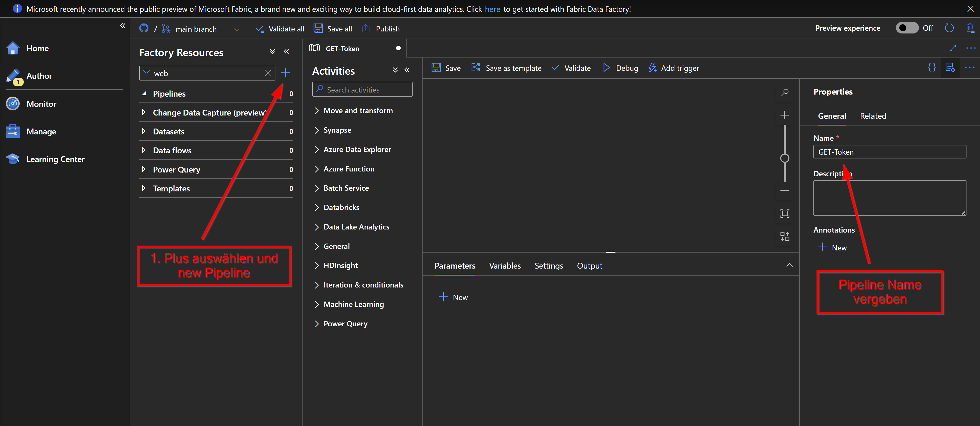Toggle the Preview experience switch
This screenshot has height=426, width=980.
907,28
